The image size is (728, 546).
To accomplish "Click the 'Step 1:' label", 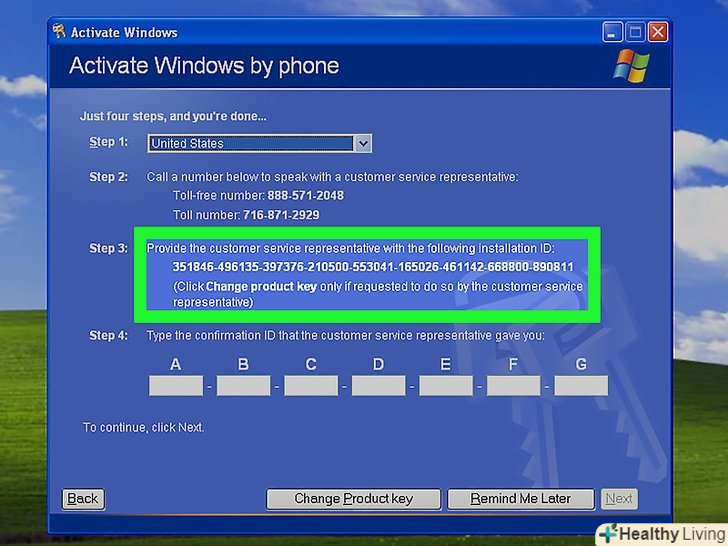I will pyautogui.click(x=108, y=142).
